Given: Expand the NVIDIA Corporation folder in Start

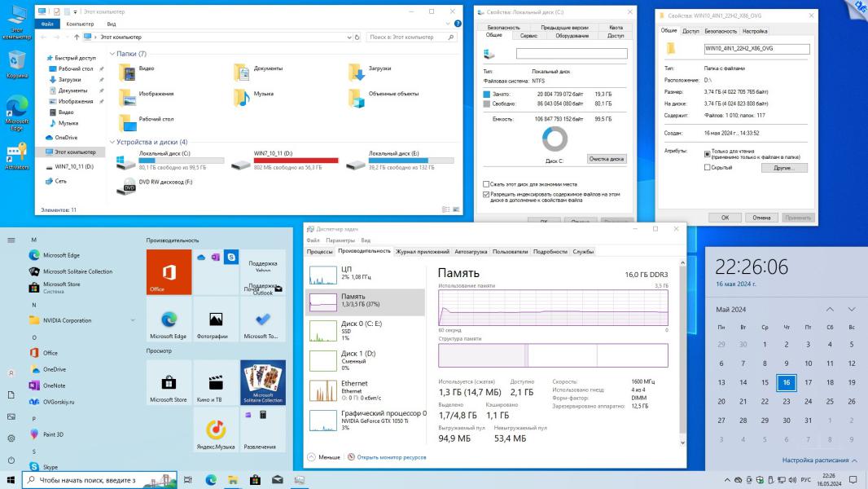Looking at the screenshot, I should click(x=132, y=320).
